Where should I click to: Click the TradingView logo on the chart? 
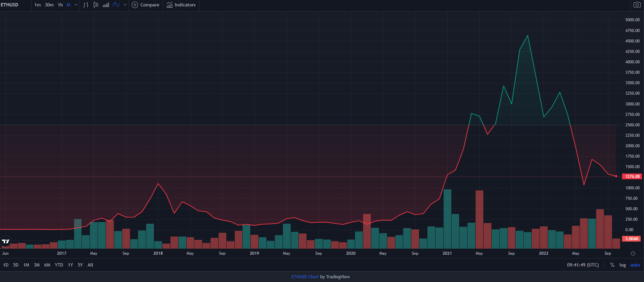pos(6,241)
